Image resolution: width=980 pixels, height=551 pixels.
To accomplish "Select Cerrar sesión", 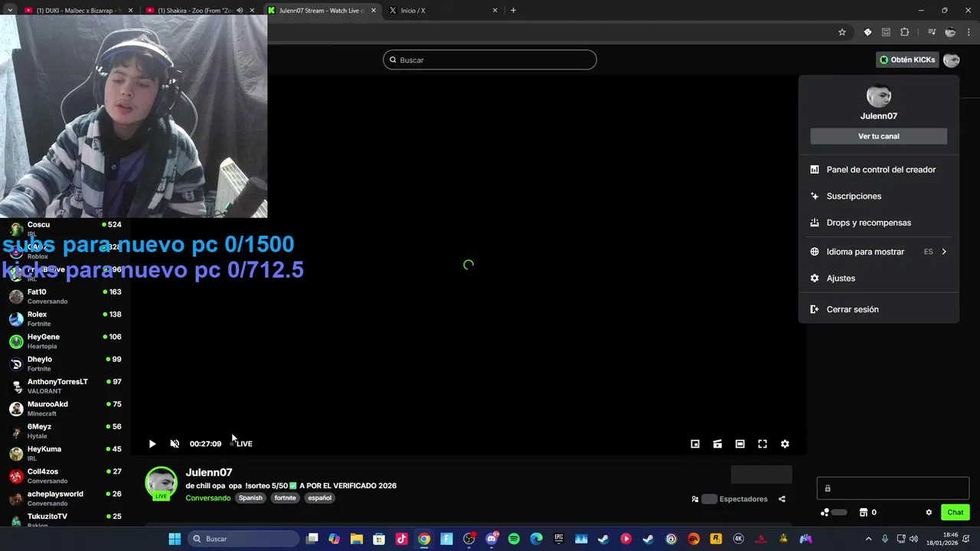I will (879, 309).
